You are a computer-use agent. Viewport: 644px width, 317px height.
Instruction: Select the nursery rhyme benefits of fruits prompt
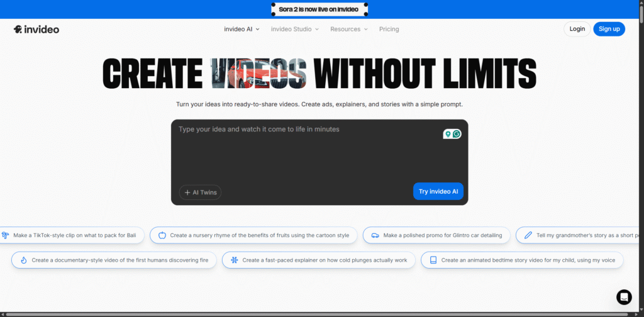[253, 235]
